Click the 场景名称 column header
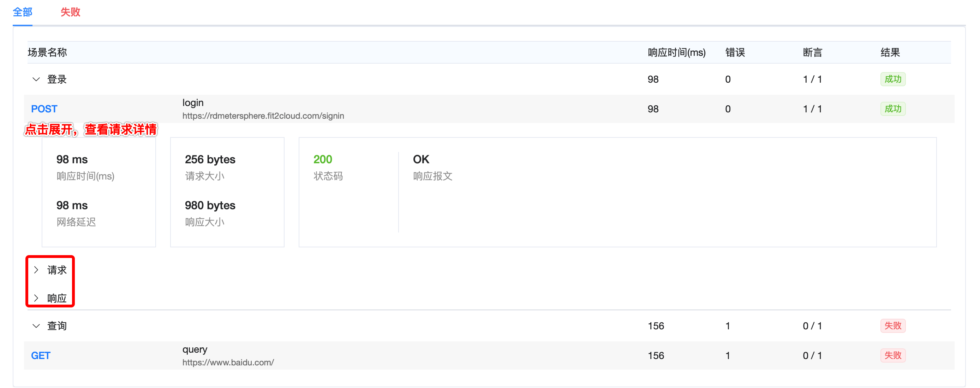 click(x=47, y=52)
